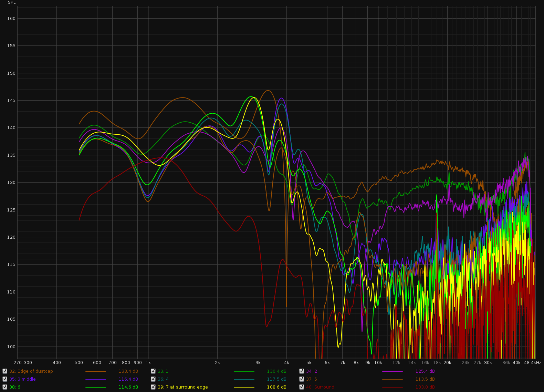Click the brown line sample for trace 32
Image resolution: width=544 pixels, height=392 pixels.
[96, 371]
